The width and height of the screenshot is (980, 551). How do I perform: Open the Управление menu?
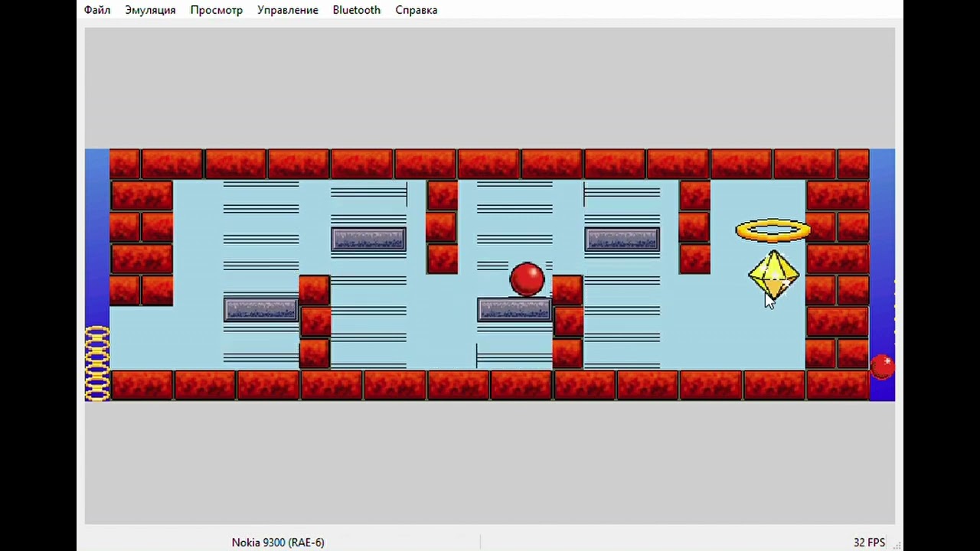(288, 10)
